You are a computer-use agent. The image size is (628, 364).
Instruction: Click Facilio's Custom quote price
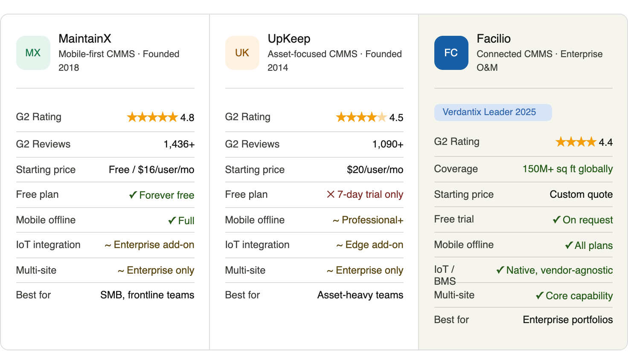[x=581, y=194]
